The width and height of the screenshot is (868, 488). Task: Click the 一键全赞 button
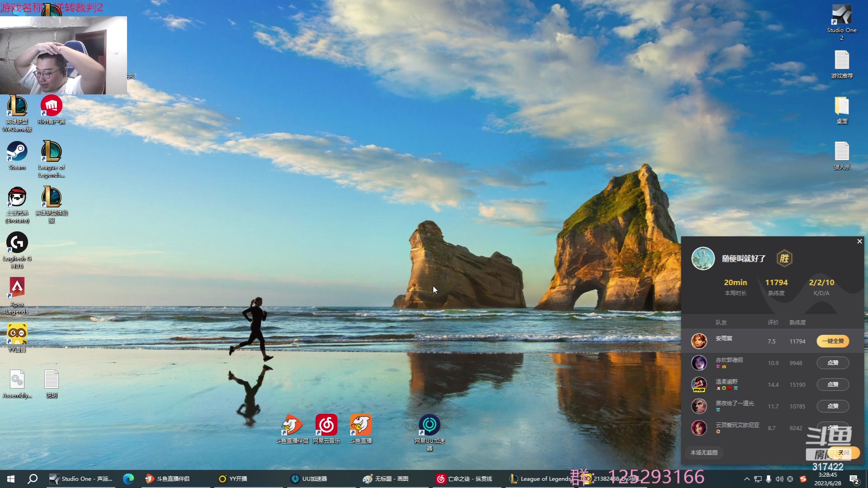[833, 341]
